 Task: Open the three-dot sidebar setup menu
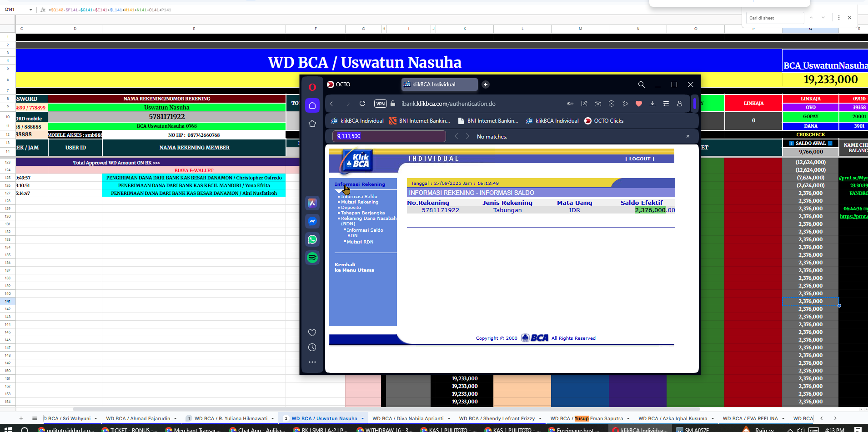[312, 362]
